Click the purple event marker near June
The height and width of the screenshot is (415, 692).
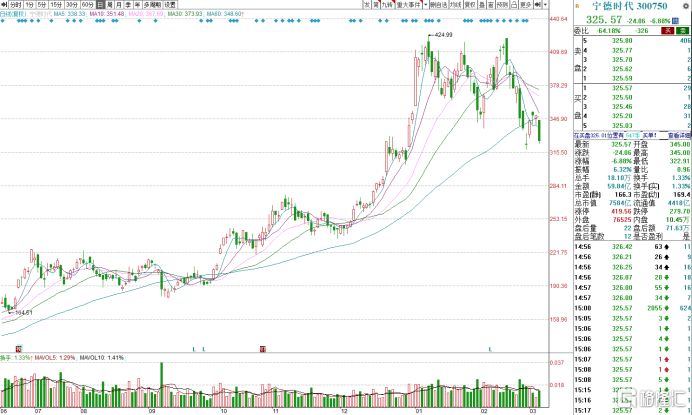coord(19,349)
